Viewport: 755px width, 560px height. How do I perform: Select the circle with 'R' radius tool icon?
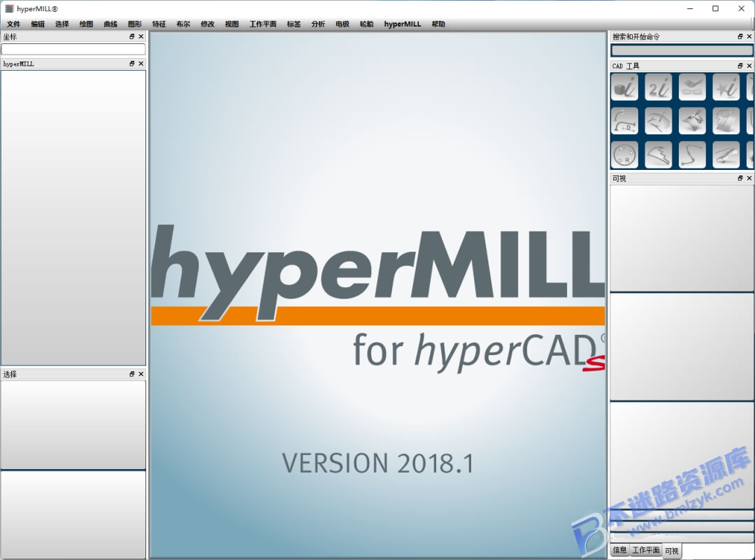coord(624,155)
